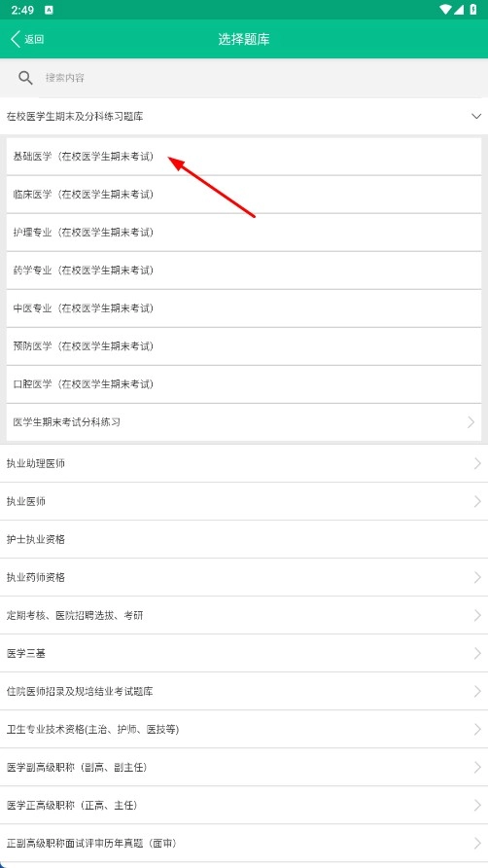Open 护士执业资格 question bank
Screen dimensions: 488x868
(x=244, y=539)
